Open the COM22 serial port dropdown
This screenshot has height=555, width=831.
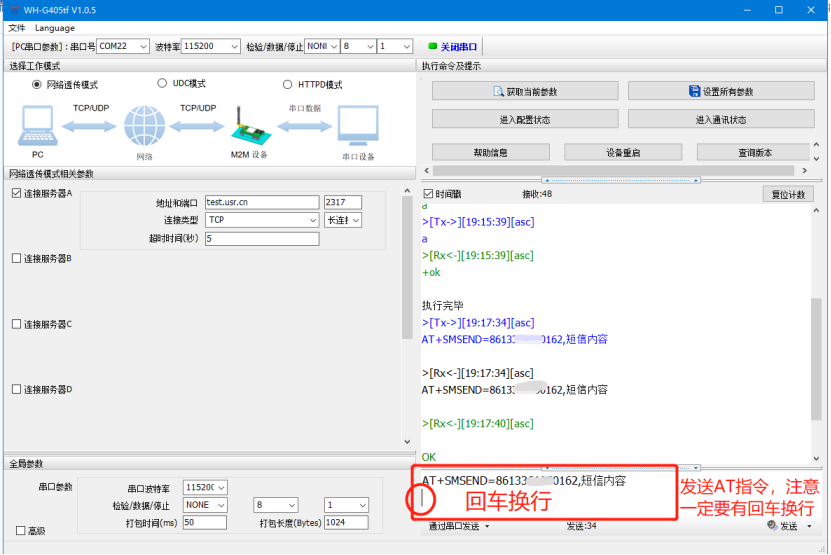[124, 47]
